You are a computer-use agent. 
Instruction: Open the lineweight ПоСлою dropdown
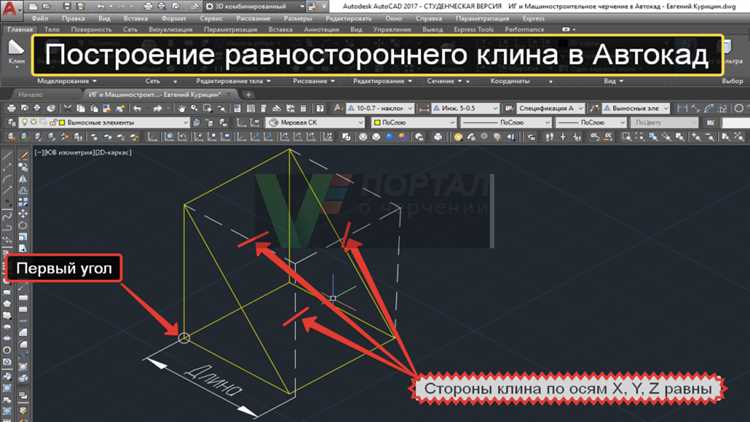(591, 123)
